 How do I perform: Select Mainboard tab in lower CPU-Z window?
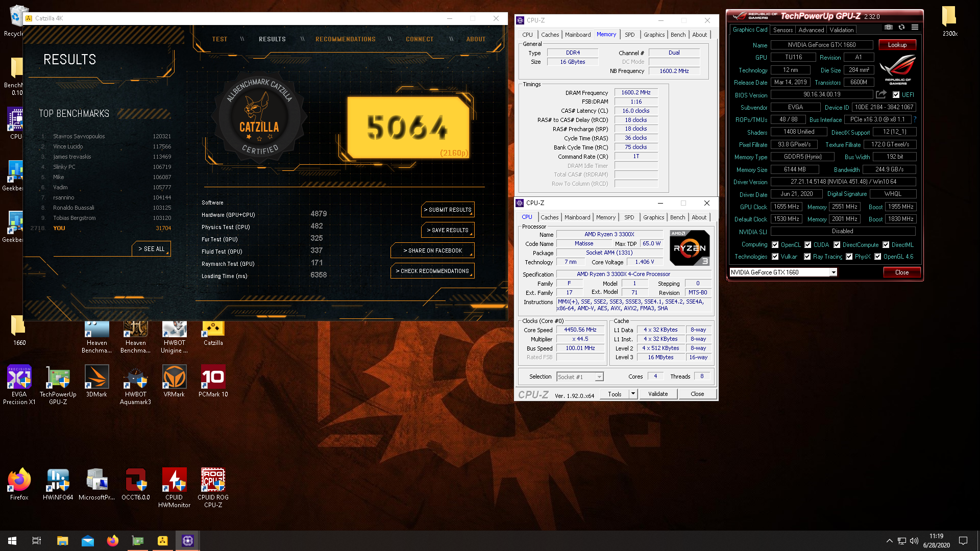577,217
